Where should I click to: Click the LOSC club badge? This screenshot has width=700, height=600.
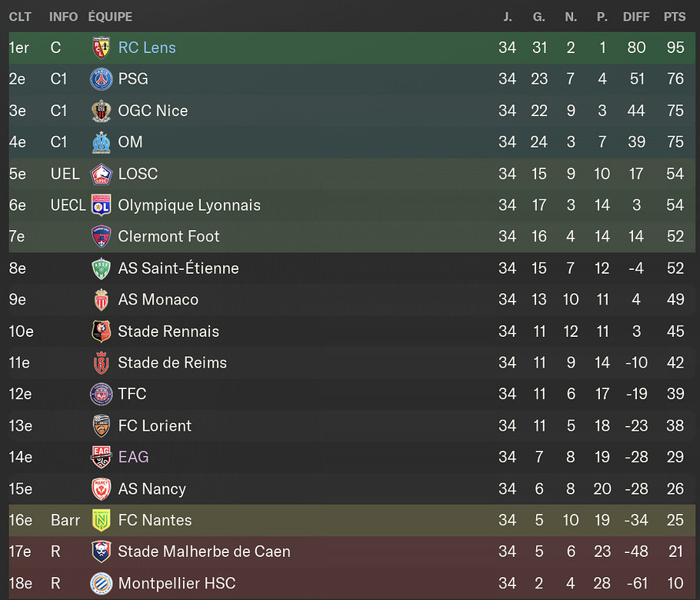pyautogui.click(x=101, y=174)
